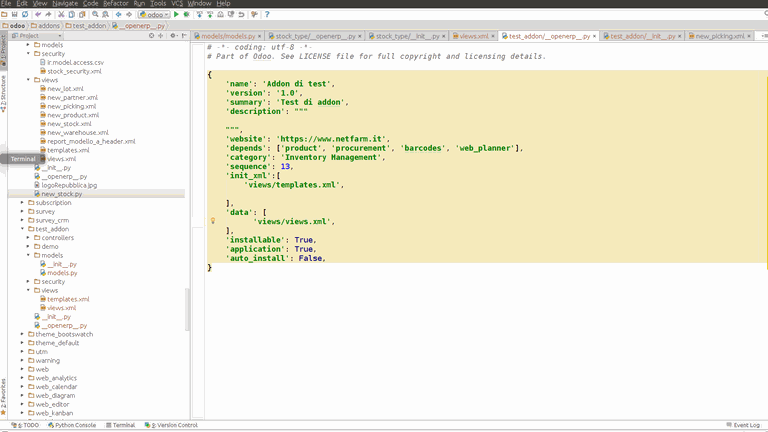Click the addons breadcrumb in the navigation bar
Screen dimensions: 768x432
pyautogui.click(x=45, y=25)
